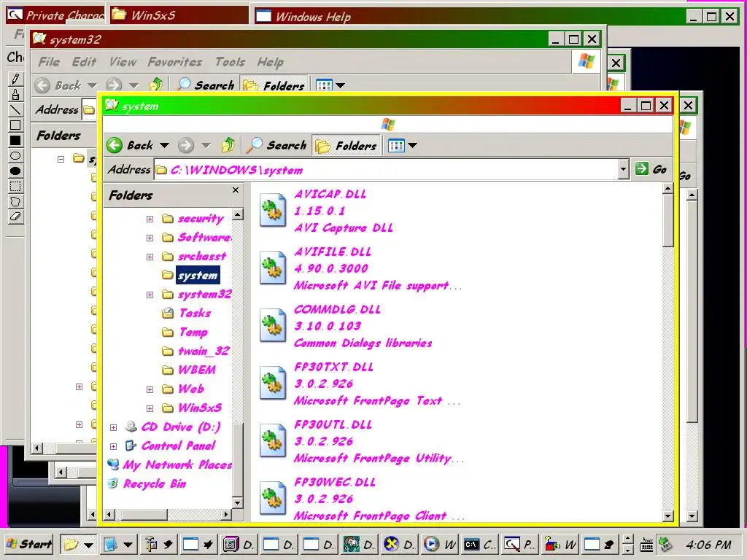Select the filled rectangle tool in Character Editor
The height and width of the screenshot is (560, 747).
click(x=15, y=141)
